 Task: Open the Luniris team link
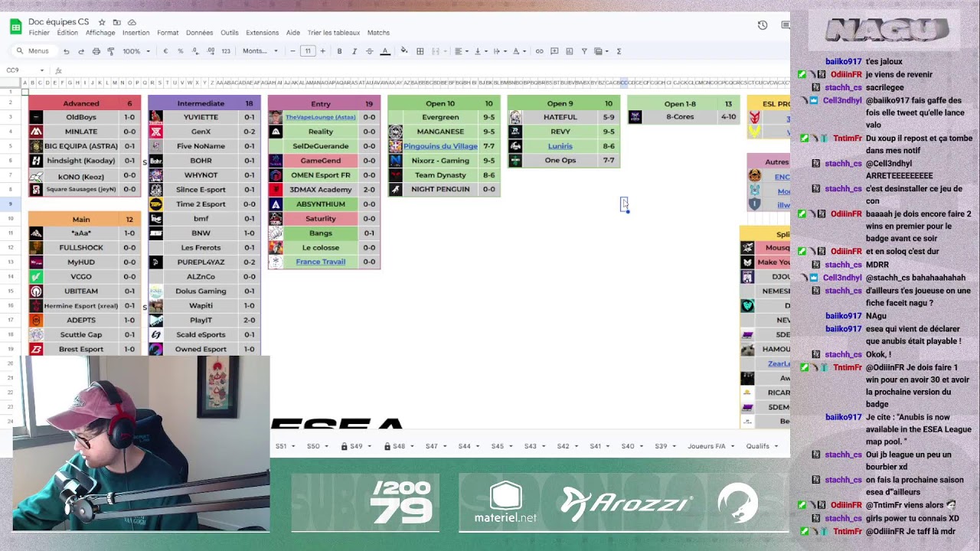point(560,146)
